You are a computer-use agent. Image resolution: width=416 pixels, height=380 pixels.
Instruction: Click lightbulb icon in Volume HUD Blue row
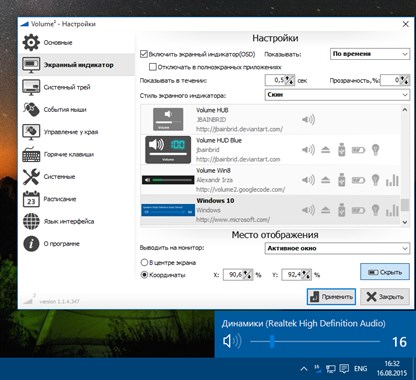(x=375, y=150)
